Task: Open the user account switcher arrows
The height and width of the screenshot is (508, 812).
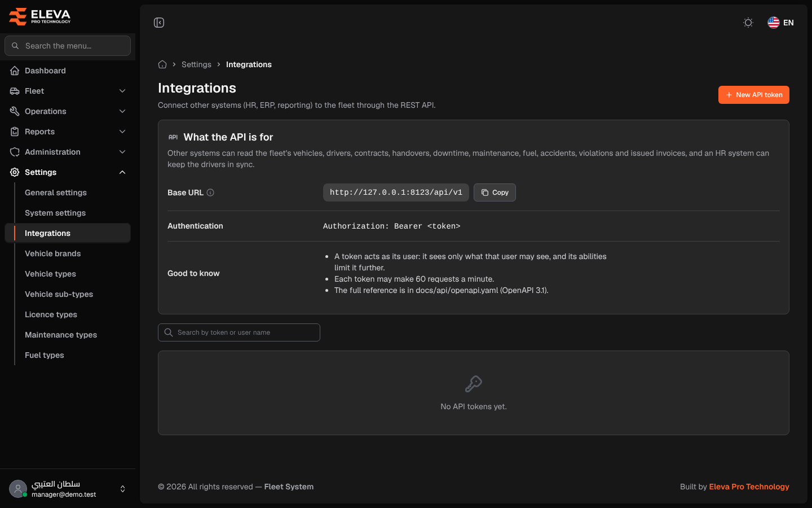Action: [122, 489]
